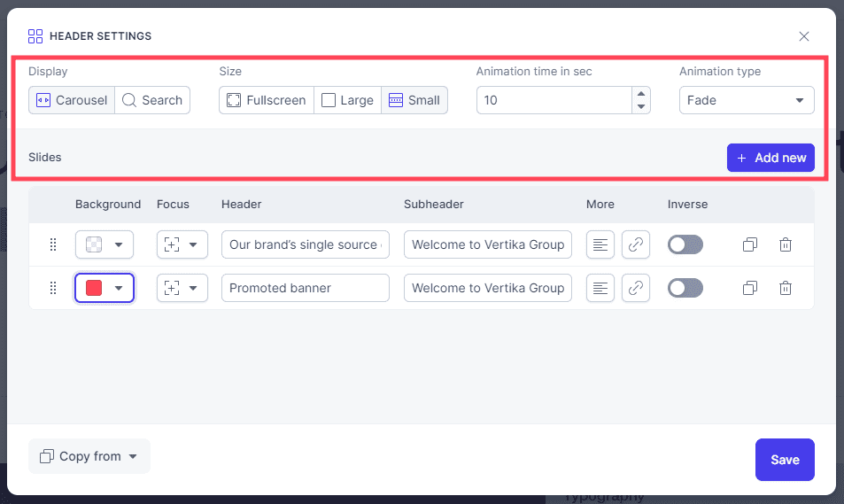The height and width of the screenshot is (504, 844).
Task: Open link settings for first slide
Action: [636, 244]
